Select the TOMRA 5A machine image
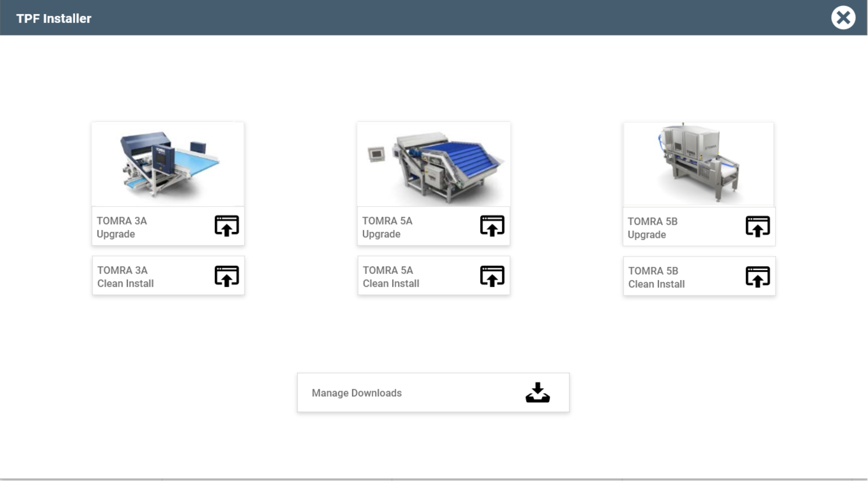This screenshot has width=868, height=481. tap(434, 164)
